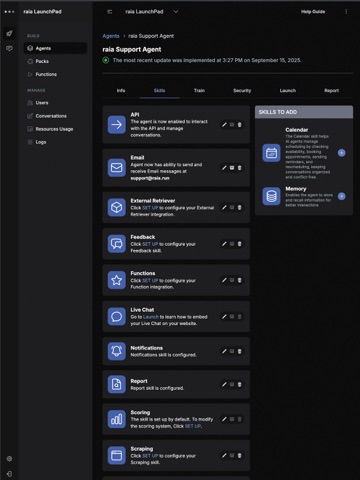Click the Scoring bar chart icon

coord(117,419)
